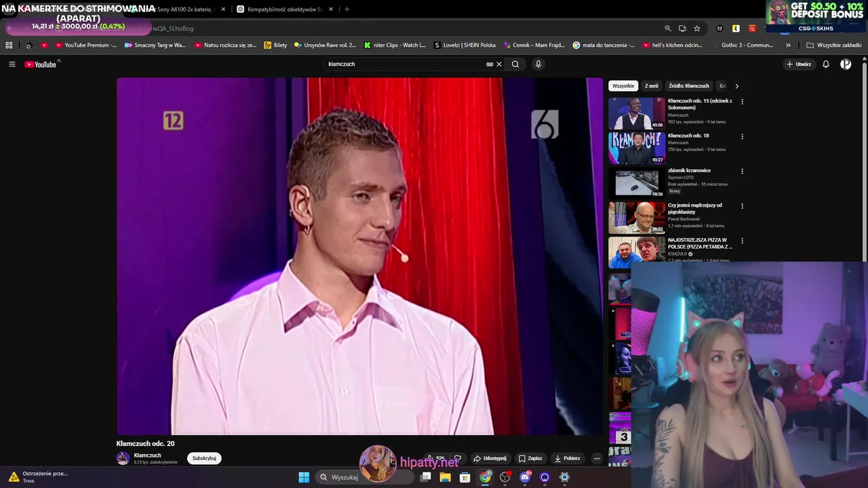Open Task View on the taskbar
Image resolution: width=868 pixels, height=488 pixels.
[x=426, y=477]
